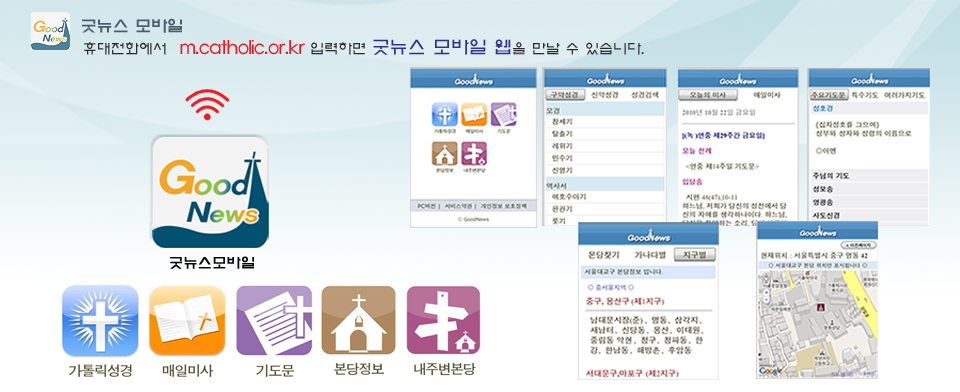Click the small GoodNews logo at top-left

point(50,31)
